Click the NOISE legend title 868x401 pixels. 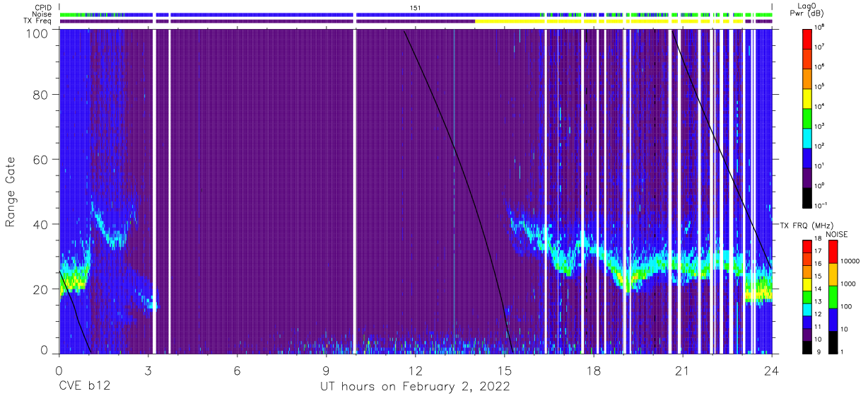click(x=838, y=233)
